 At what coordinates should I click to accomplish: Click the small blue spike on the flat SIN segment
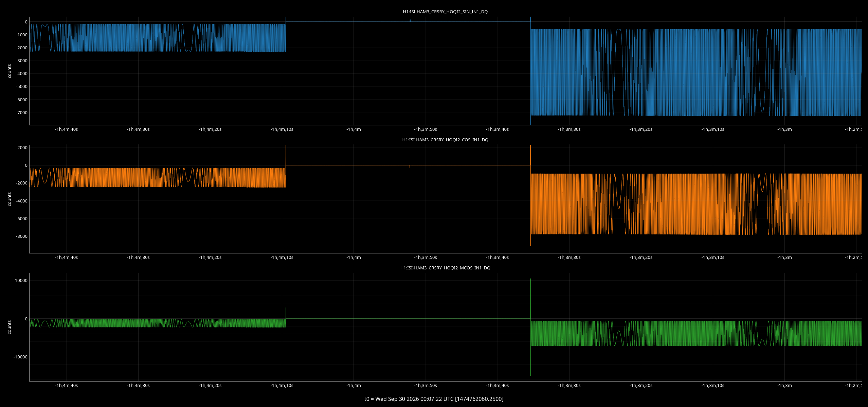tap(410, 20)
